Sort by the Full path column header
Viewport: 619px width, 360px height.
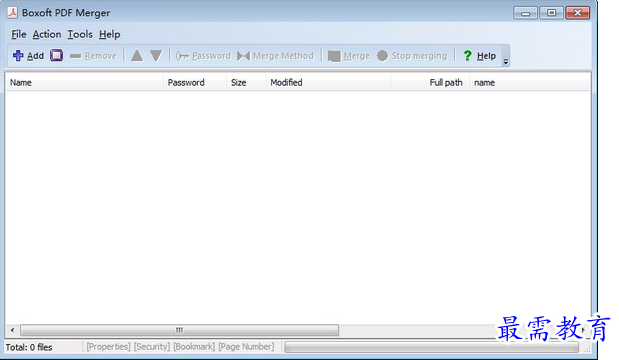[430, 82]
